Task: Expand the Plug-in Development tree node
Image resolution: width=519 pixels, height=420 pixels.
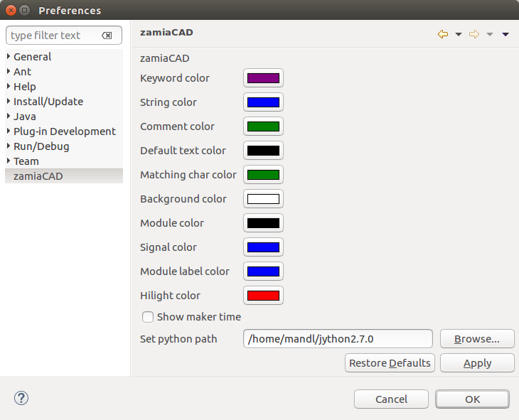Action: [9, 131]
